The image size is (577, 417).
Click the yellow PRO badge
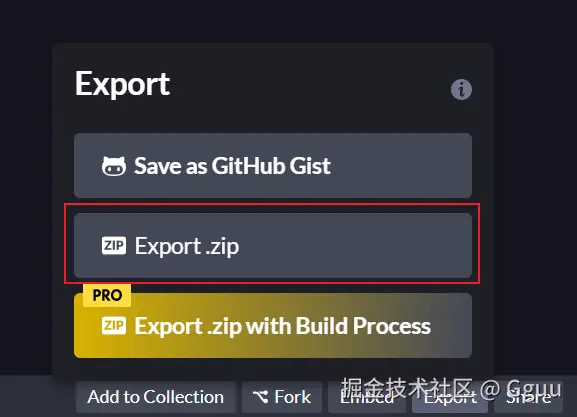[x=107, y=295]
